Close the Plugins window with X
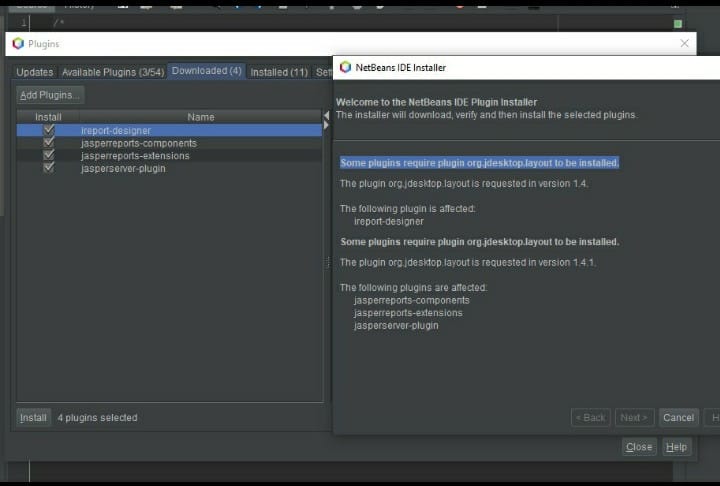720x486 pixels. [x=684, y=43]
